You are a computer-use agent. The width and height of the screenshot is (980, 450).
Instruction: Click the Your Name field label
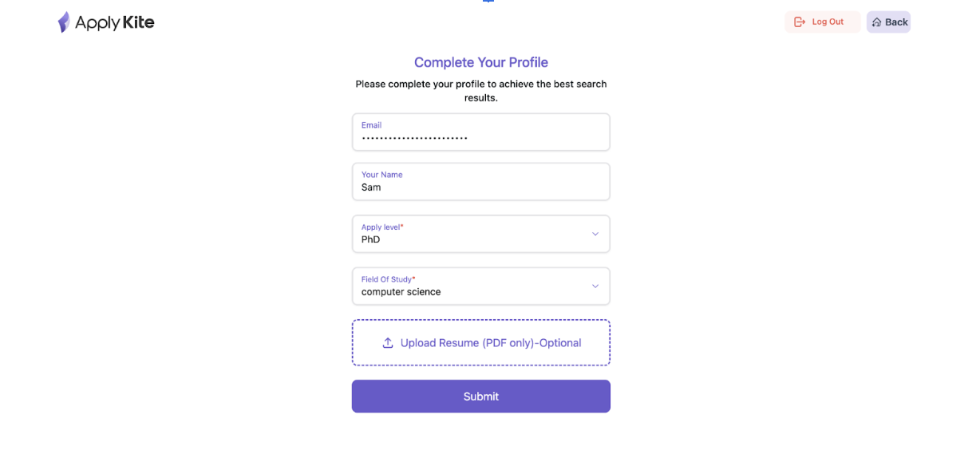click(381, 175)
